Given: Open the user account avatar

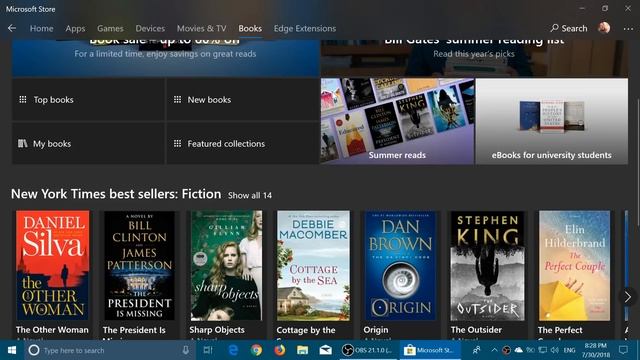Looking at the screenshot, I should click(604, 28).
